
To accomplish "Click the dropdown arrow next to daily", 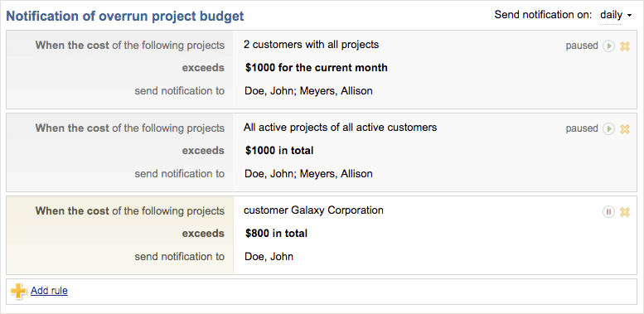I will [x=629, y=17].
